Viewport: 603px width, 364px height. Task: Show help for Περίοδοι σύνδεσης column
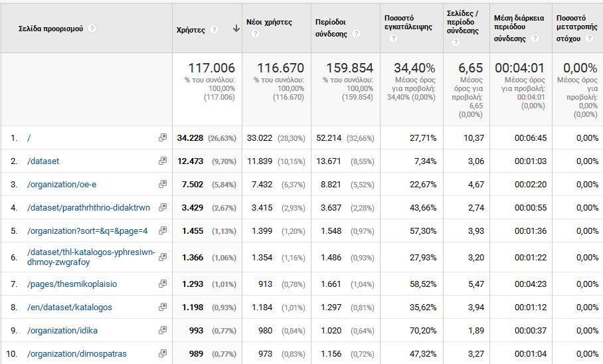pyautogui.click(x=357, y=34)
